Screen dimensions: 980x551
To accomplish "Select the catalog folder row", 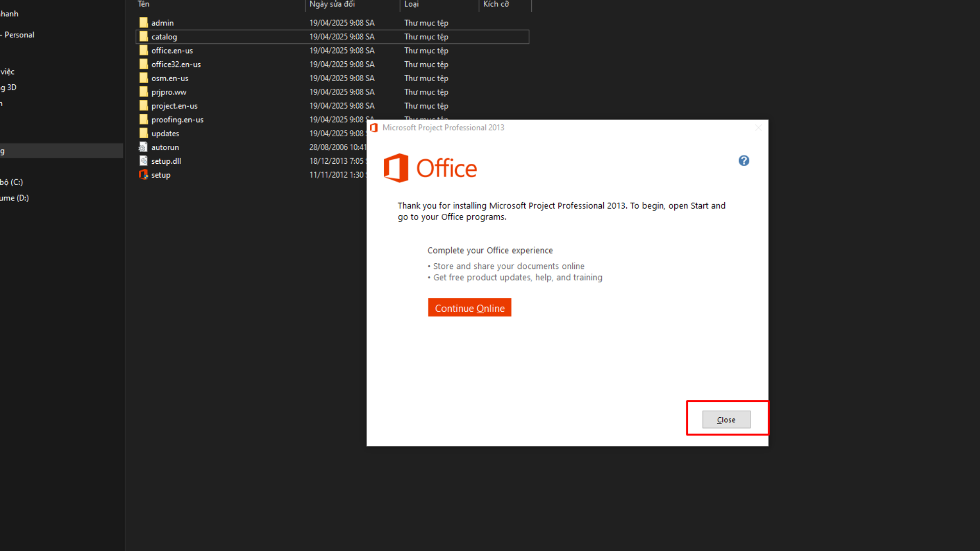I will (164, 37).
